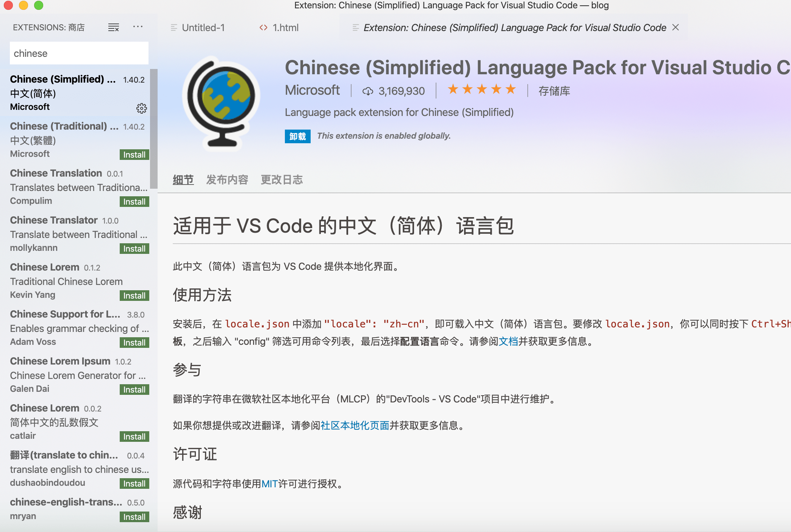Screen dimensions: 791x532
Task: Click the extensions list scrollbar
Action: [x=153, y=129]
